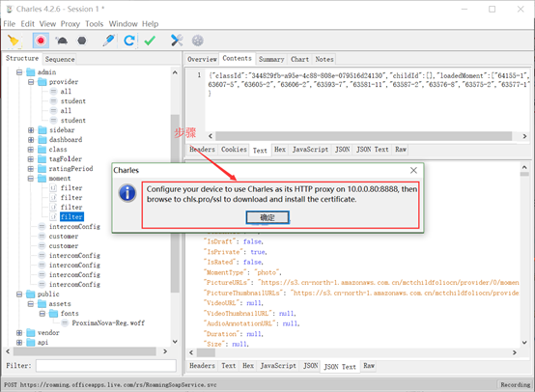Expand the tagFolder folder
This screenshot has height=392, width=535.
point(31,159)
